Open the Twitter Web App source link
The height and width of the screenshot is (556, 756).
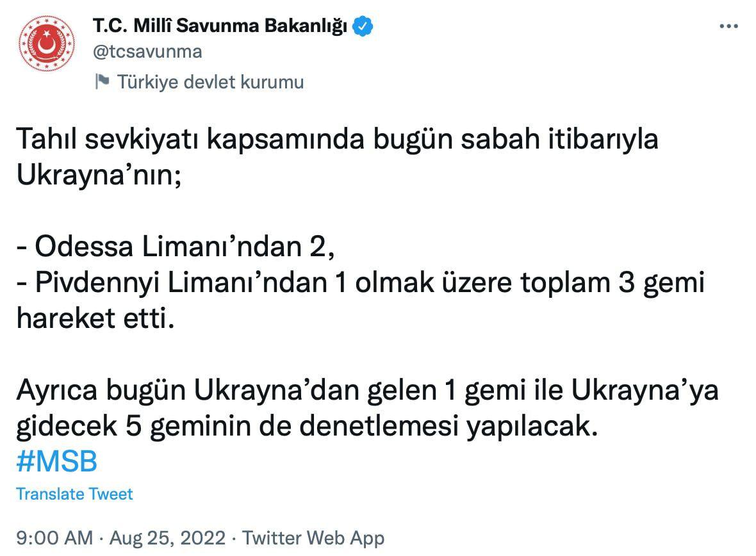(x=313, y=537)
